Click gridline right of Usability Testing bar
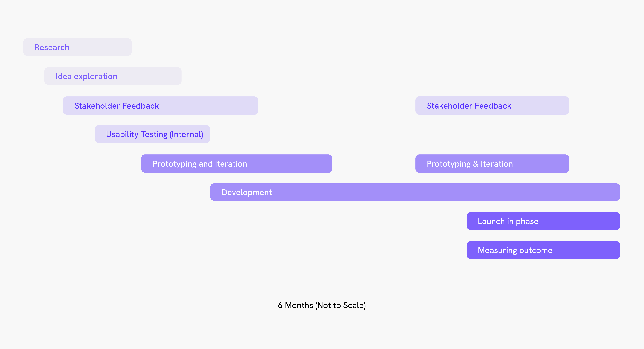The image size is (644, 349). pyautogui.click(x=410, y=134)
